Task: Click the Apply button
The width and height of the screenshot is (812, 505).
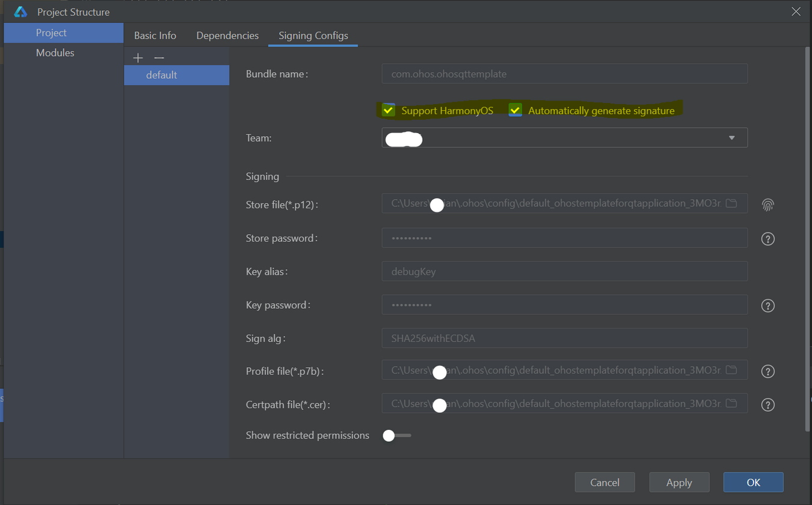Action: (679, 482)
